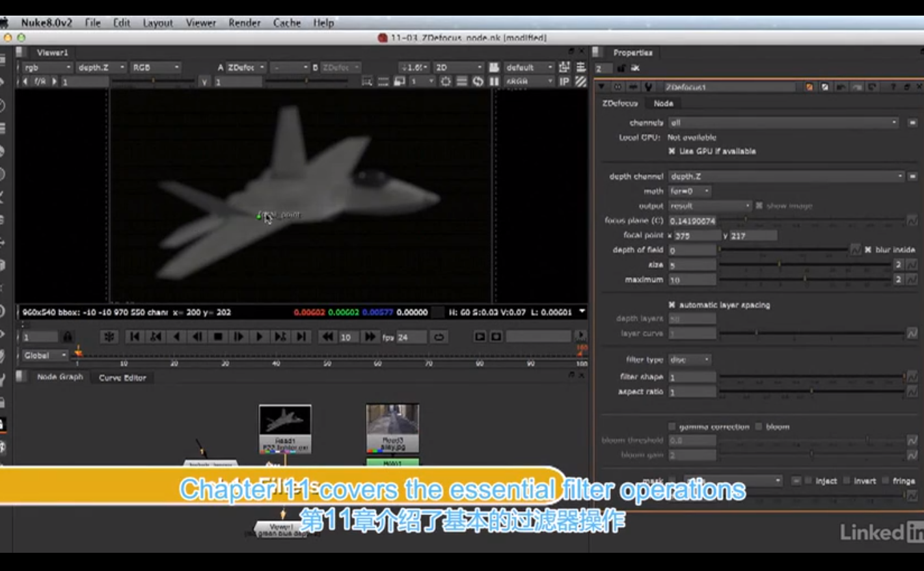Adjust the maximum slider

[x=804, y=280]
